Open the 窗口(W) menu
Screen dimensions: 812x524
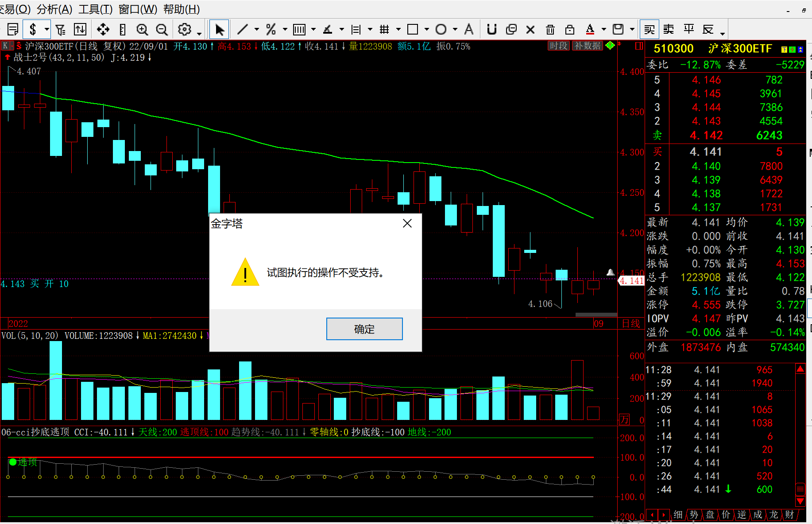coord(138,9)
